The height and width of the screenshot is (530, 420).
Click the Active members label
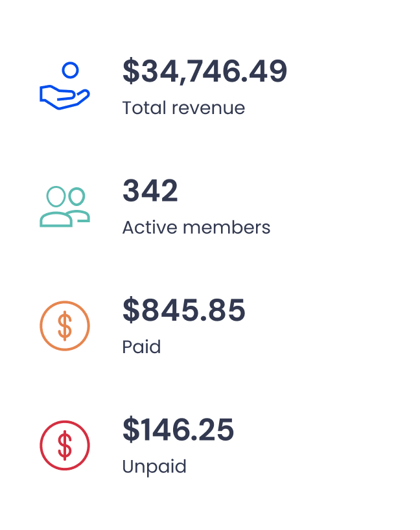pos(197,227)
